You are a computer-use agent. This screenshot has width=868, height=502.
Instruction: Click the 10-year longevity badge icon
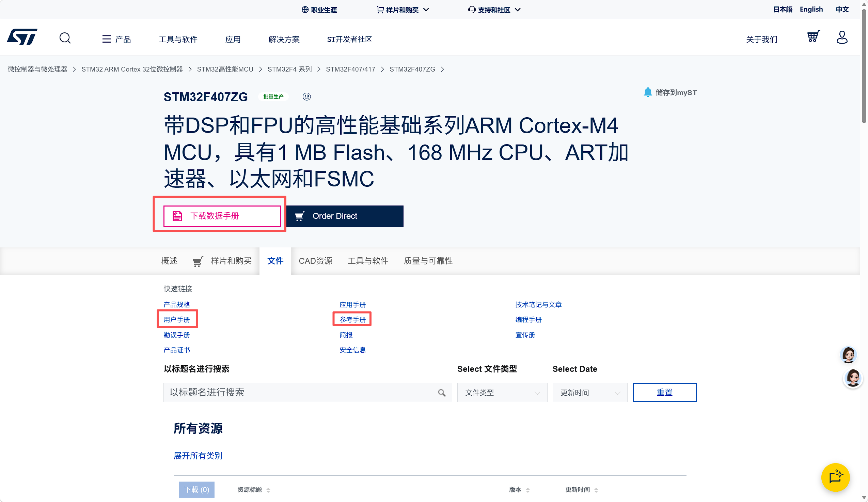click(306, 96)
